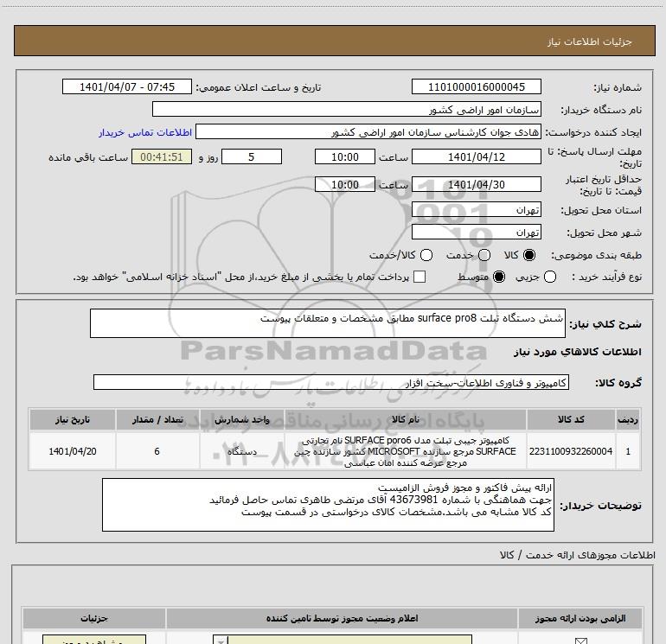The image size is (666, 644).
Task: Click the price validity hour field
Action: coord(345,184)
